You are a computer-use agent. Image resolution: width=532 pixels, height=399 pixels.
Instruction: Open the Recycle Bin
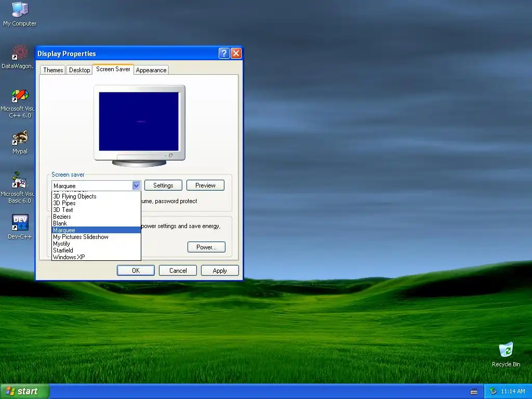click(506, 355)
